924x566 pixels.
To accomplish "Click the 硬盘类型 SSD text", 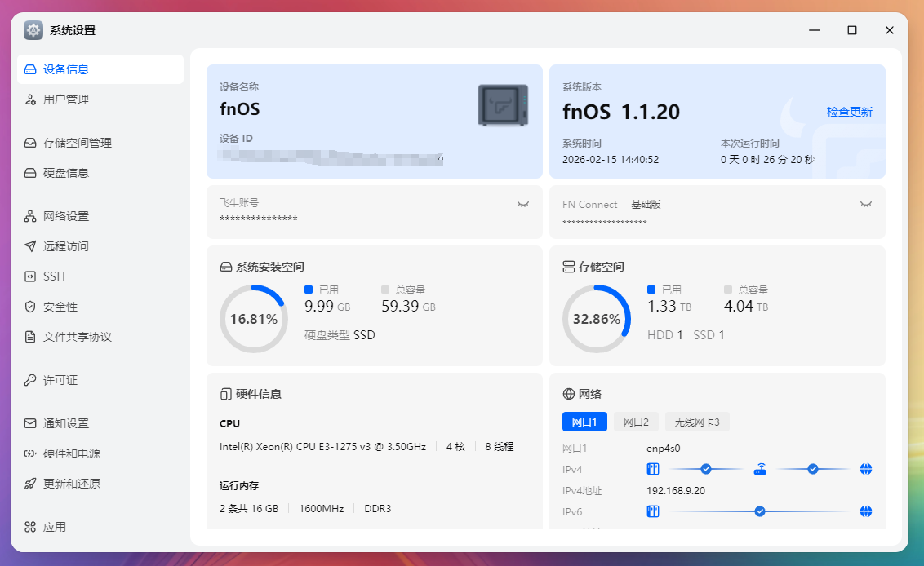I will coord(340,335).
